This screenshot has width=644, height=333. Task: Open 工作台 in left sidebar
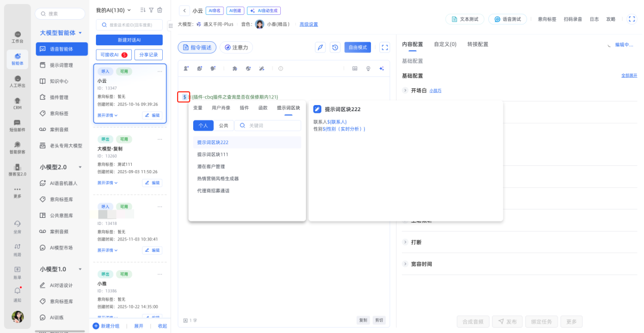click(17, 37)
